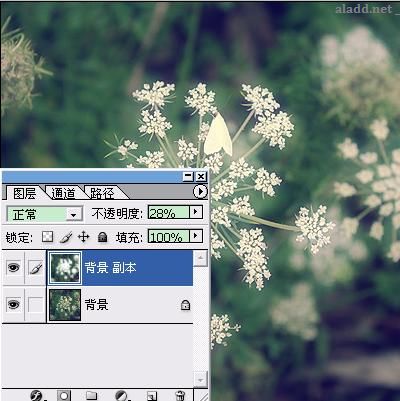The image size is (400, 401).
Task: Select the 背景 layer name
Action: coord(96,304)
